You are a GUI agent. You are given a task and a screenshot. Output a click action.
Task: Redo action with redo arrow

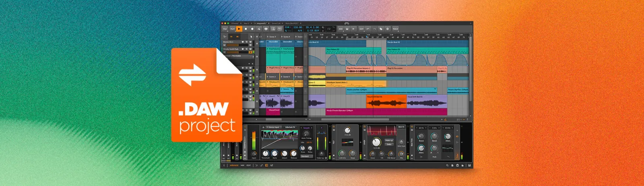pos(374,29)
